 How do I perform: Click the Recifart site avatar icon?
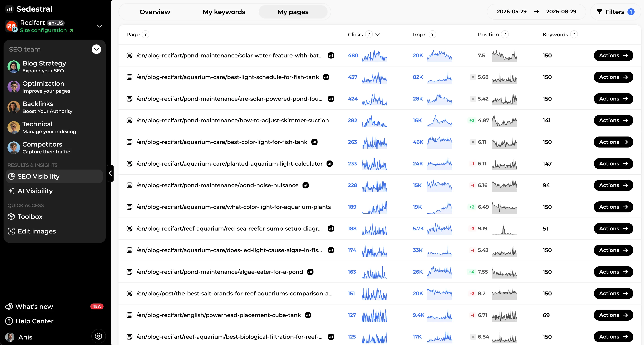point(11,26)
